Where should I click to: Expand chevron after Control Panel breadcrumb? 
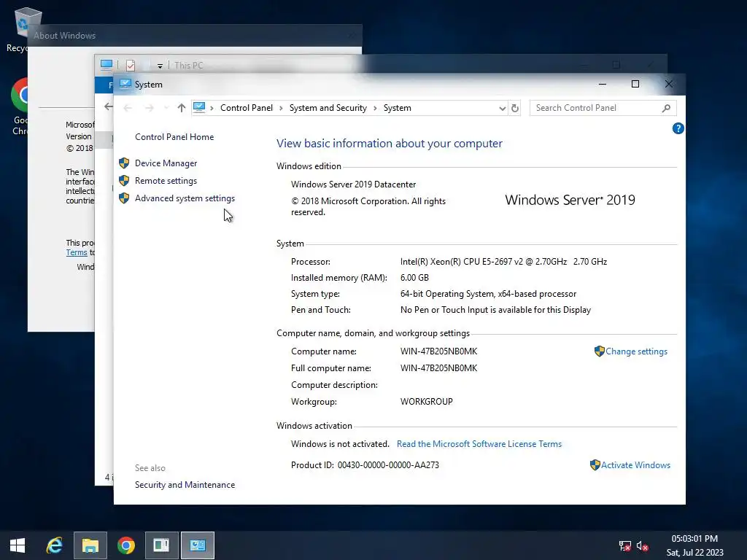(281, 109)
